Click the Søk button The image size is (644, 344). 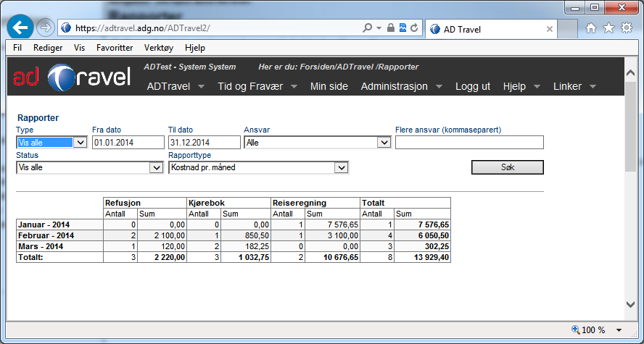point(507,167)
